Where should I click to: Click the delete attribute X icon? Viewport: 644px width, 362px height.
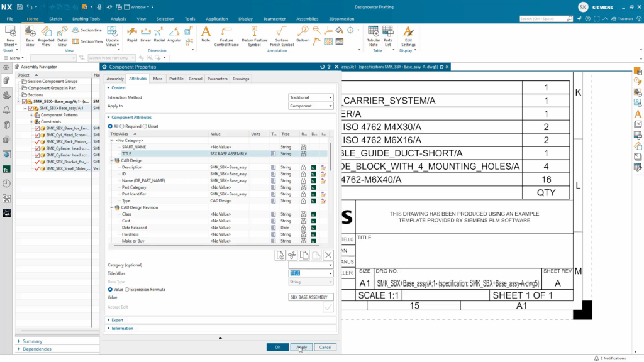pos(328,255)
